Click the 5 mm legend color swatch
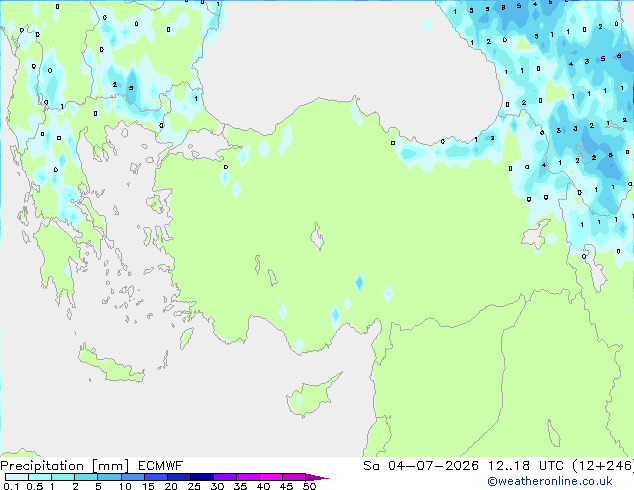This screenshot has width=634, height=490. pyautogui.click(x=109, y=477)
